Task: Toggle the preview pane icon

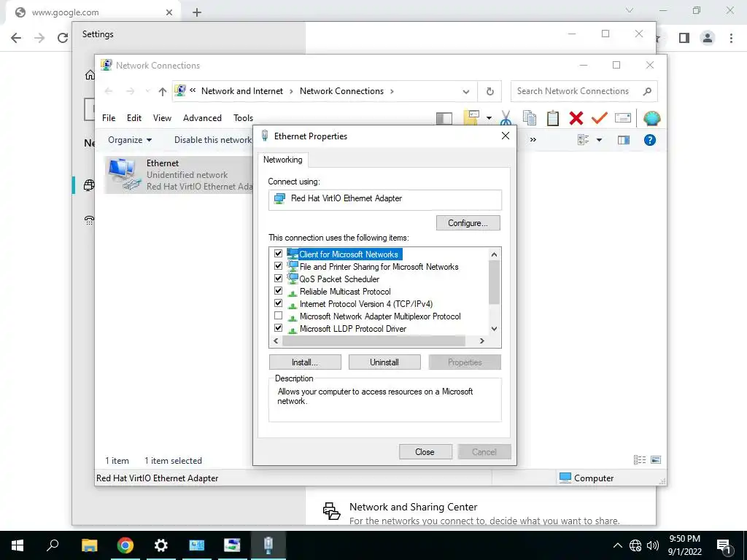Action: point(624,140)
